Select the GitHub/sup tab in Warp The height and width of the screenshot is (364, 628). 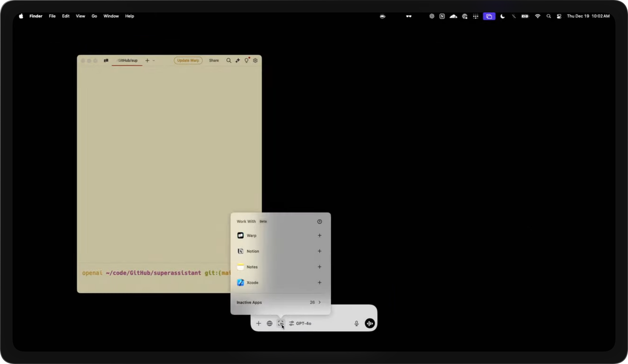pos(127,60)
